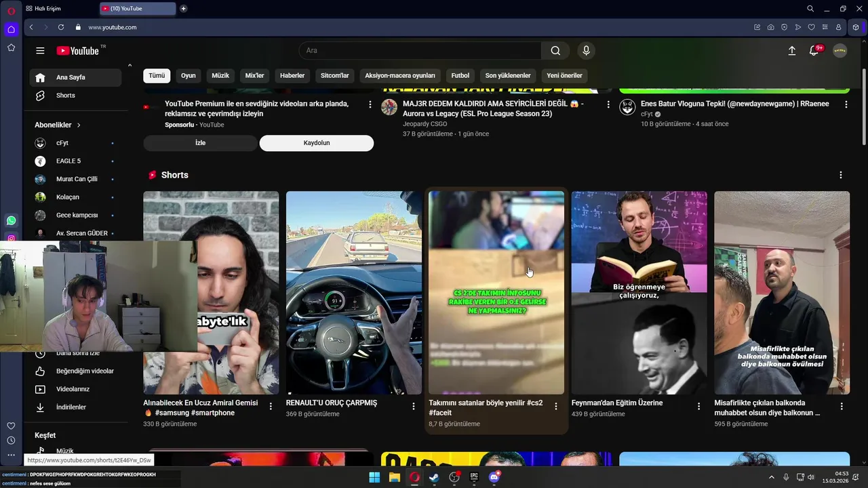The width and height of the screenshot is (868, 488).
Task: Select the Oyun filter chip
Action: pos(188,75)
